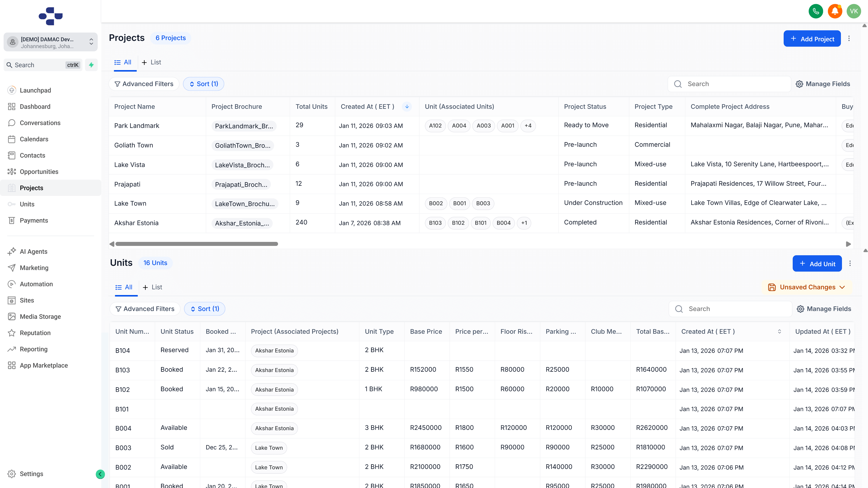The width and height of the screenshot is (868, 488).
Task: Collapse sidebar with green arrow button
Action: (x=100, y=474)
